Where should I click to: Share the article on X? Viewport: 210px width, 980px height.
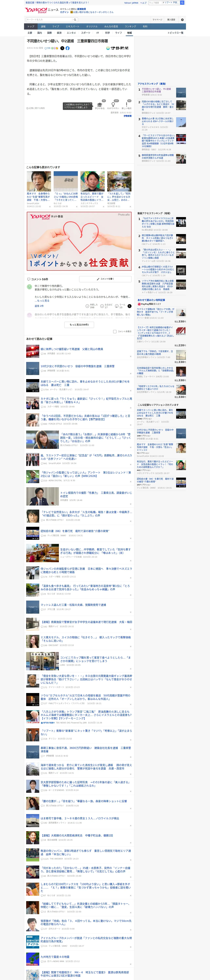pos(62,48)
